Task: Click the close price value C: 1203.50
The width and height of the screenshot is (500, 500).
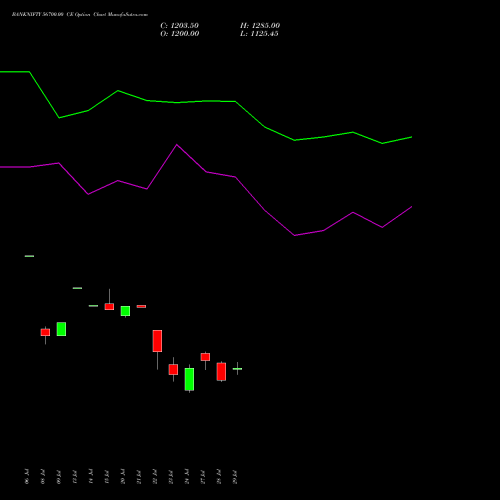Action: pos(179,26)
